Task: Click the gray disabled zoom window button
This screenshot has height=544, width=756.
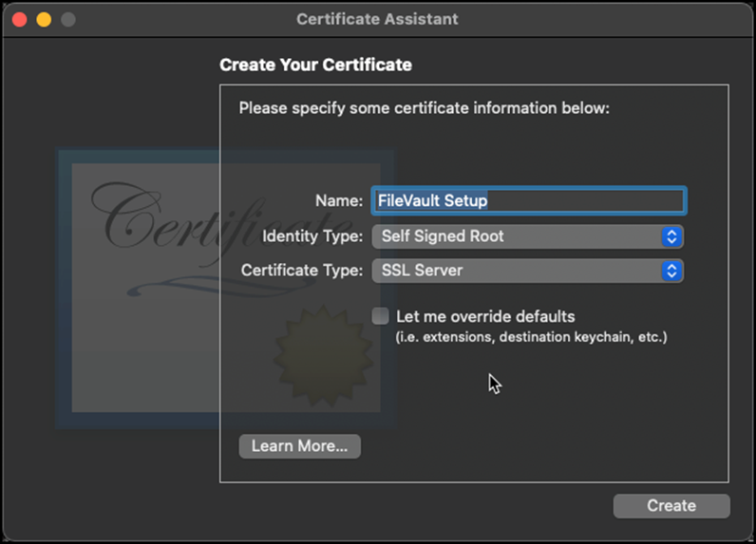Action: coord(66,19)
